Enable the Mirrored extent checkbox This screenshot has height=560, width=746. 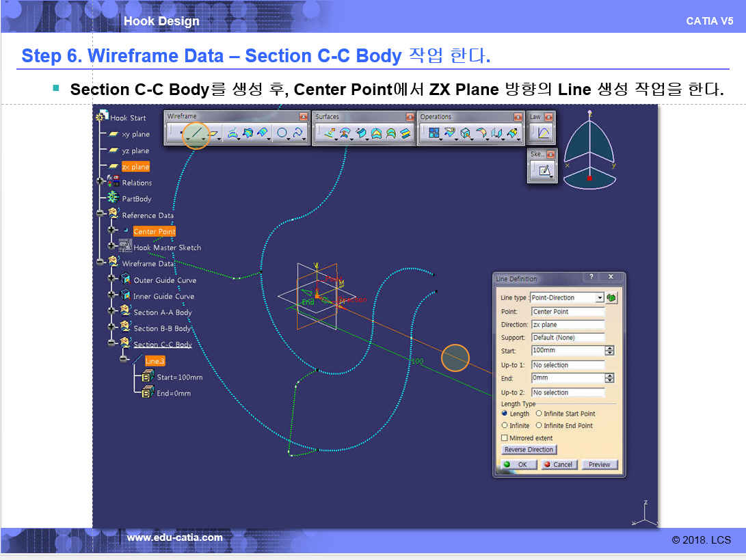pyautogui.click(x=505, y=438)
